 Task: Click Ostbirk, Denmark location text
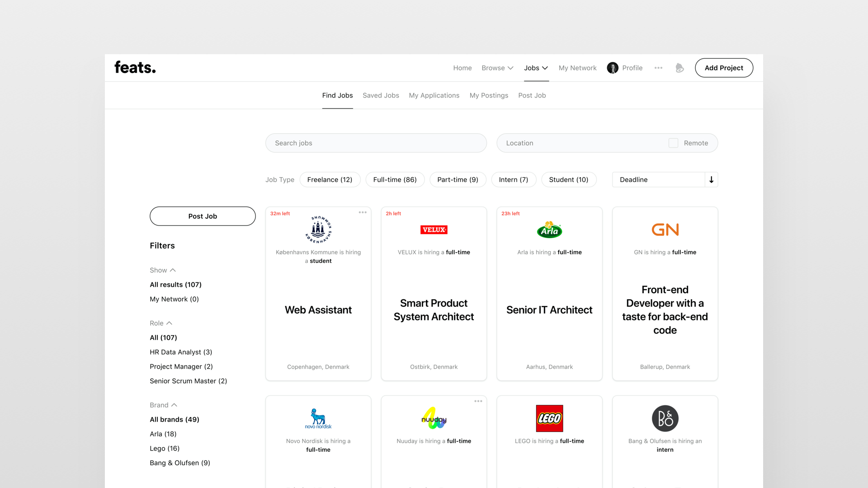[x=434, y=367]
